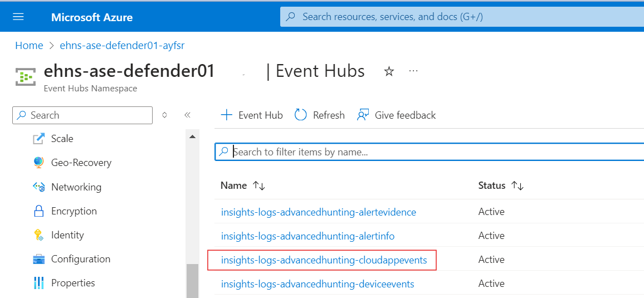Screen dimensions: 644x298
Task: Sort by Name column
Action: (243, 185)
